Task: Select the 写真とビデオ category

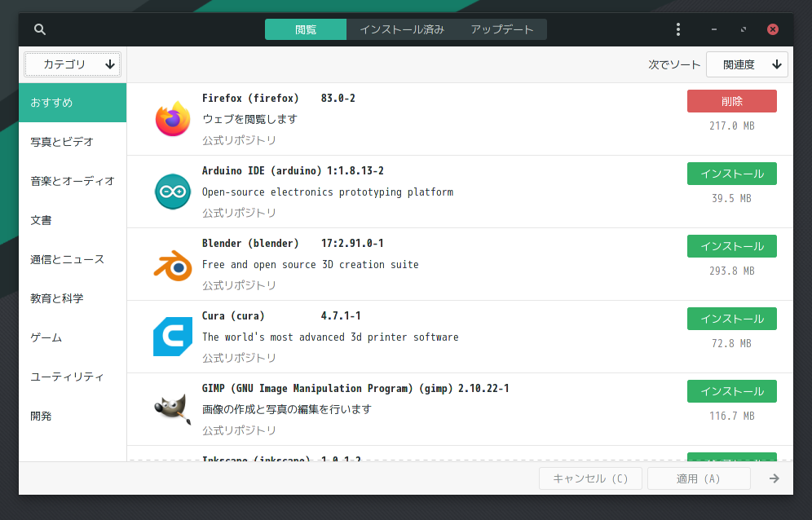Action: 73,142
